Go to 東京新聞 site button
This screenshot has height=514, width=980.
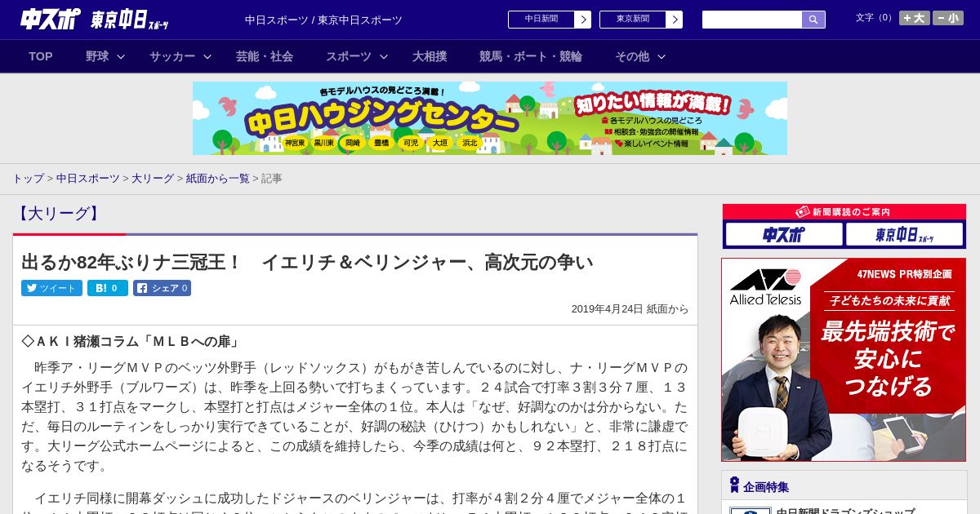pyautogui.click(x=633, y=20)
